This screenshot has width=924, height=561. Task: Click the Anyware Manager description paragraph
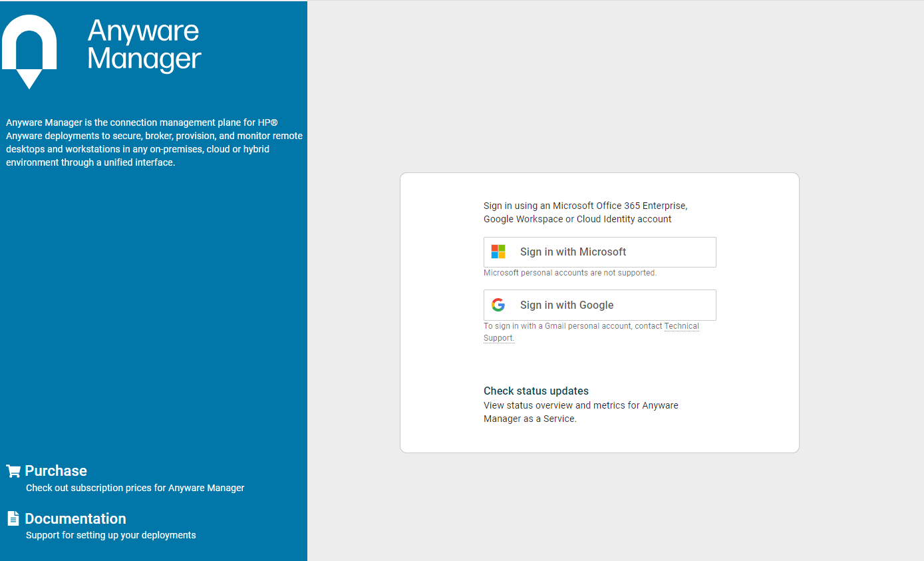click(x=154, y=142)
